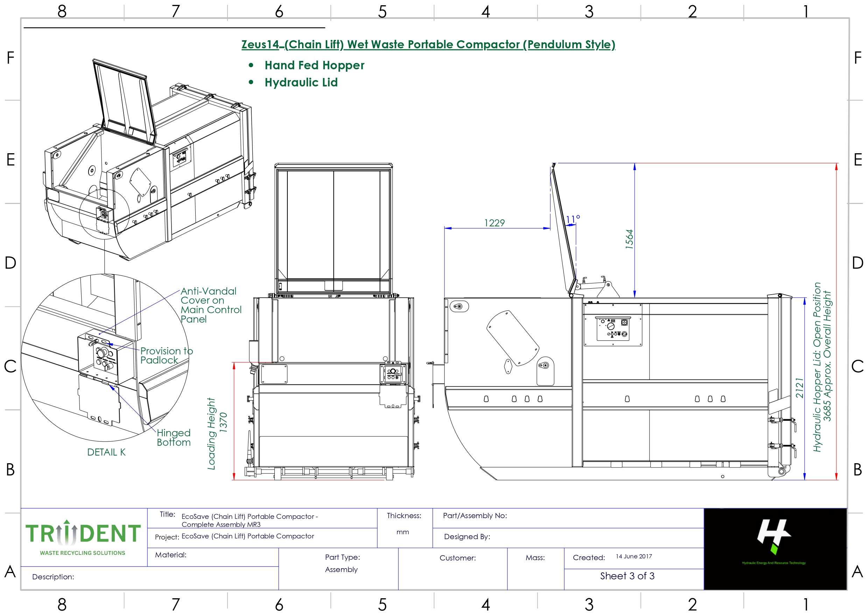Click the Created date 14 June 2017
Image resolution: width=868 pixels, height=614 pixels.
633,556
